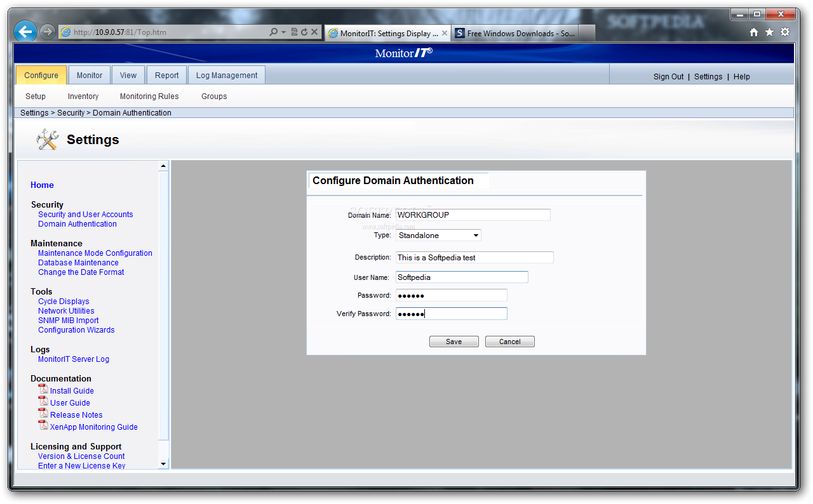Select the Configure tab

pos(41,75)
